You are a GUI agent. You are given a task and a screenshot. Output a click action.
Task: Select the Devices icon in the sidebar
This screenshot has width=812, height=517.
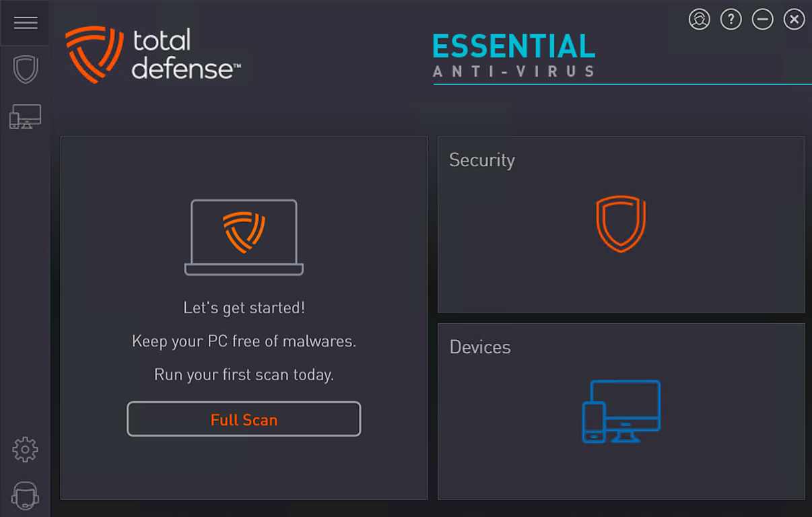pyautogui.click(x=25, y=116)
